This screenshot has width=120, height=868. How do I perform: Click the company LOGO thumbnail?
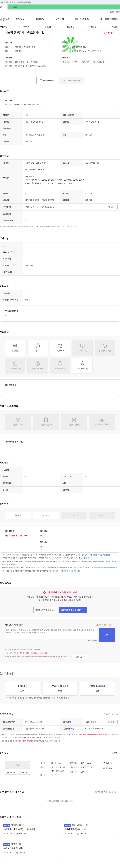coord(17,765)
